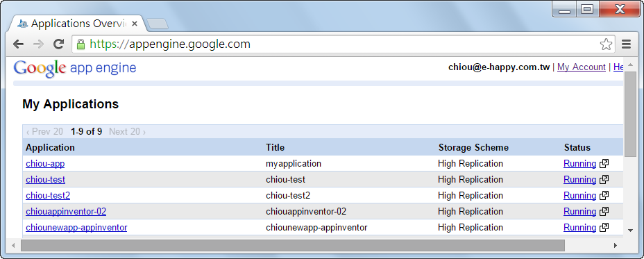
Task: Click the My Applications heading
Action: pos(70,104)
